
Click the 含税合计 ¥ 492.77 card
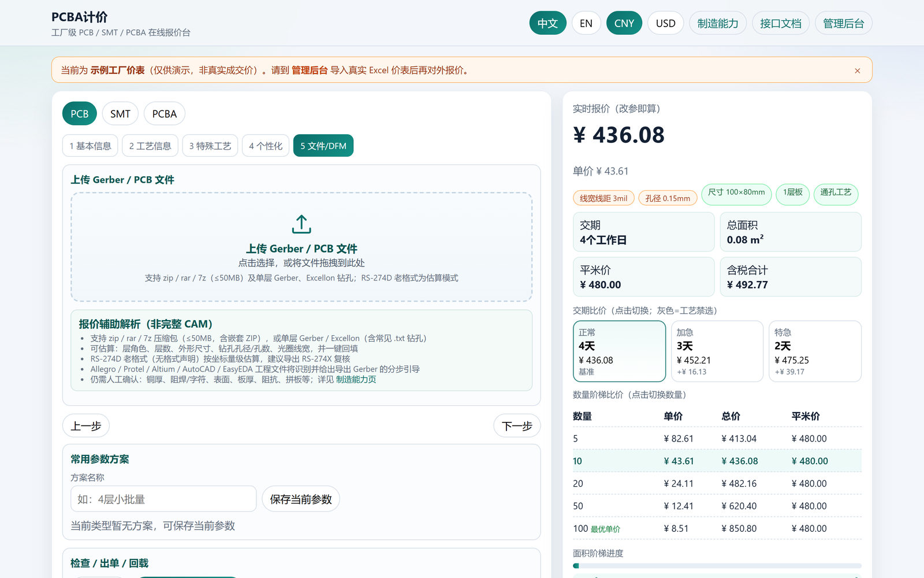pos(791,277)
